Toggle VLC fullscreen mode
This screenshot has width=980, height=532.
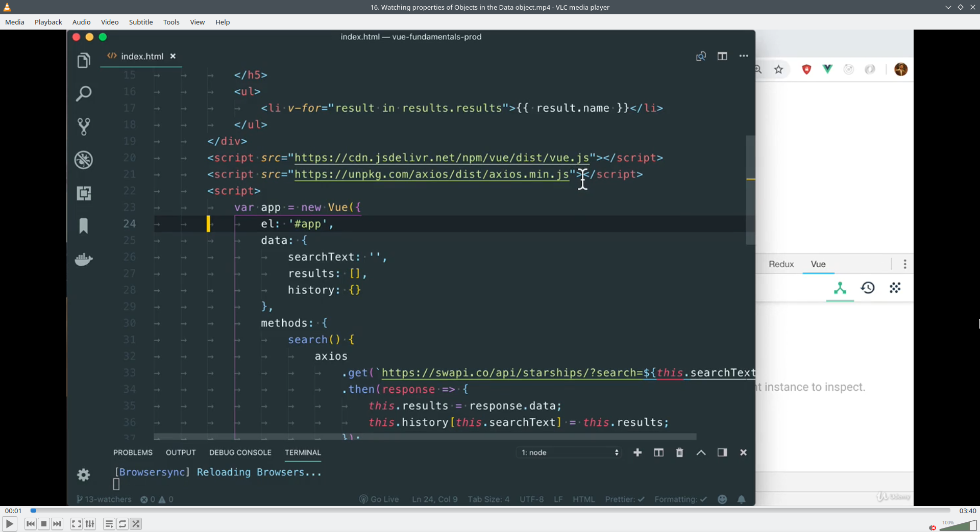pos(76,524)
